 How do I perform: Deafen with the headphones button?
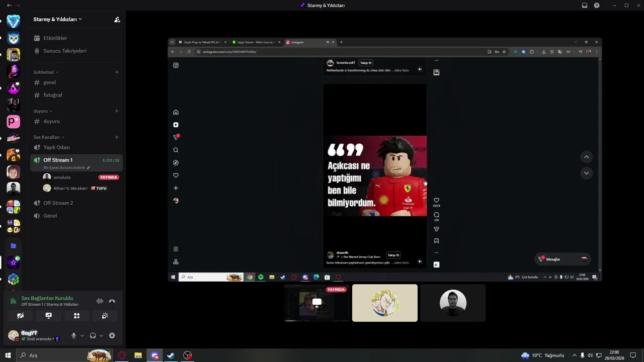tap(93, 335)
